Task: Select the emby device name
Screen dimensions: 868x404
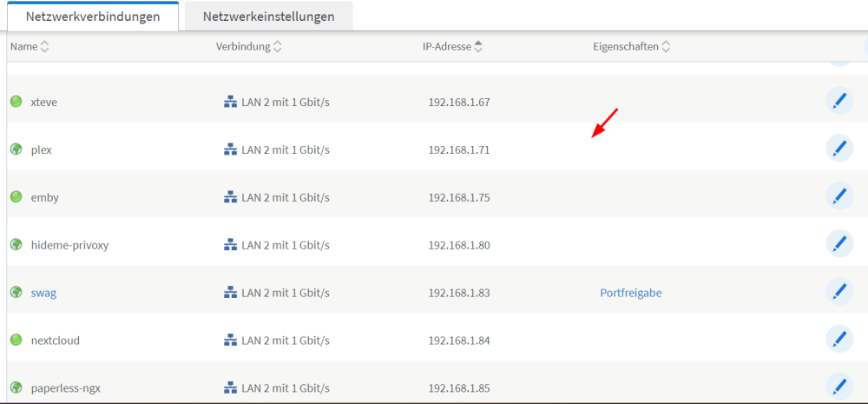Action: [x=45, y=198]
